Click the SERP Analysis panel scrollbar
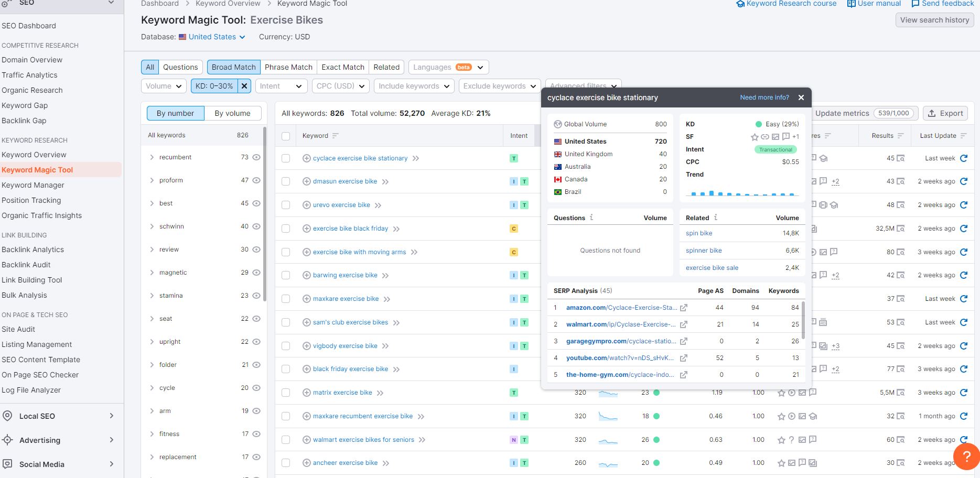 pyautogui.click(x=803, y=320)
